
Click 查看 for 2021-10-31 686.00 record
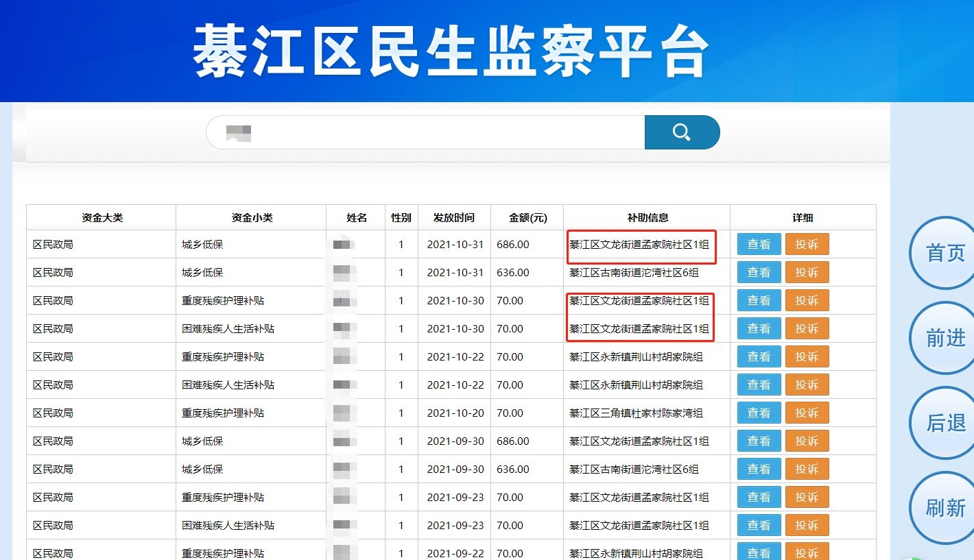coord(759,244)
